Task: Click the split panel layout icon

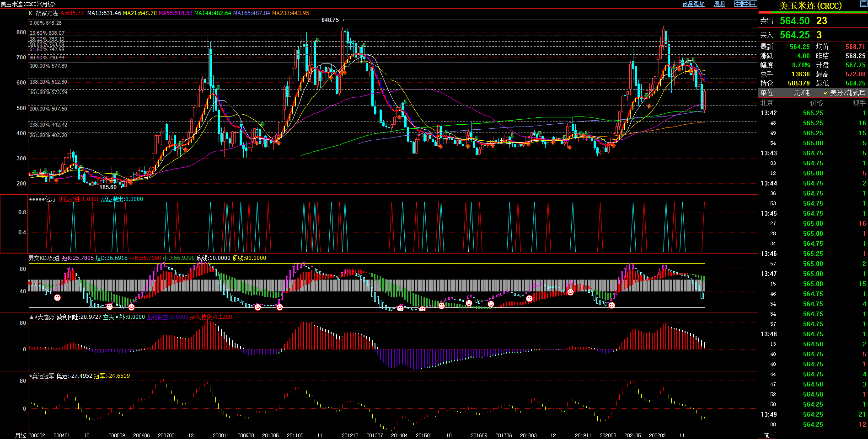Action: point(753,4)
